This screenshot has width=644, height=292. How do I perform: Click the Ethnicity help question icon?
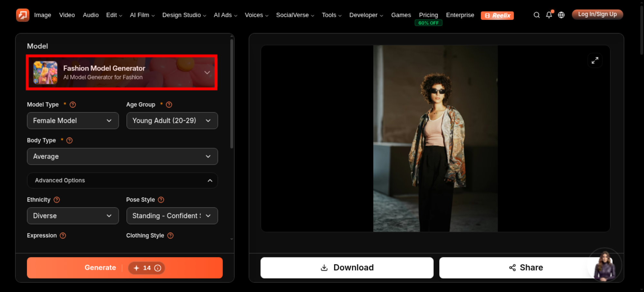pyautogui.click(x=57, y=200)
